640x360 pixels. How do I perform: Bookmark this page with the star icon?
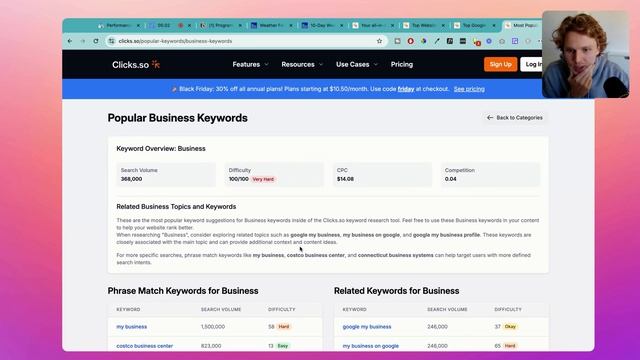pos(379,41)
